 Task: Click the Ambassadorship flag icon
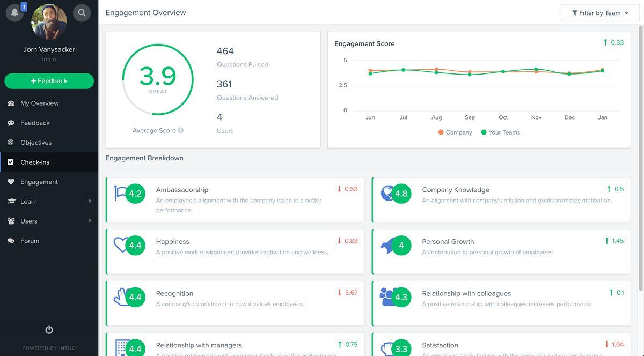pyautogui.click(x=121, y=193)
